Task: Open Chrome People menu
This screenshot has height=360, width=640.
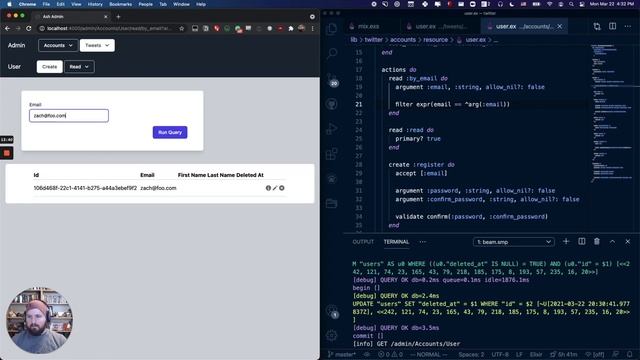Action: [x=145, y=4]
